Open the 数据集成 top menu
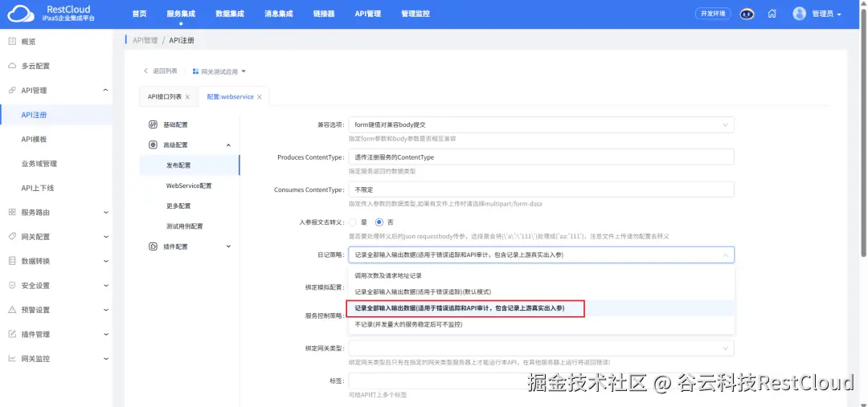 click(230, 14)
